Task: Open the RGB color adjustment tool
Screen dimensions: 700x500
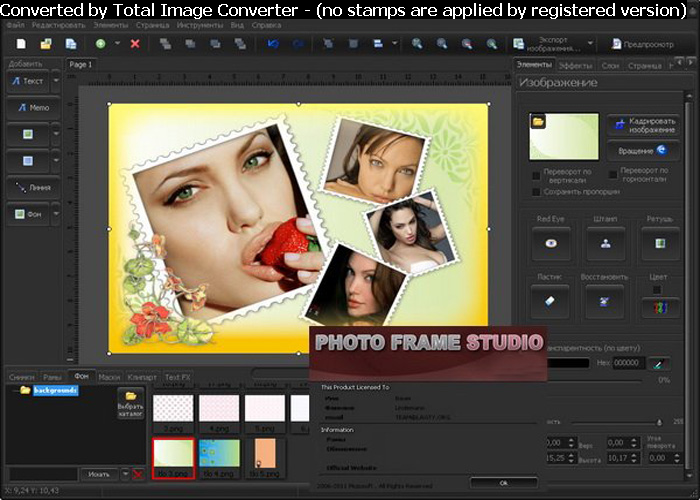Action: click(659, 308)
